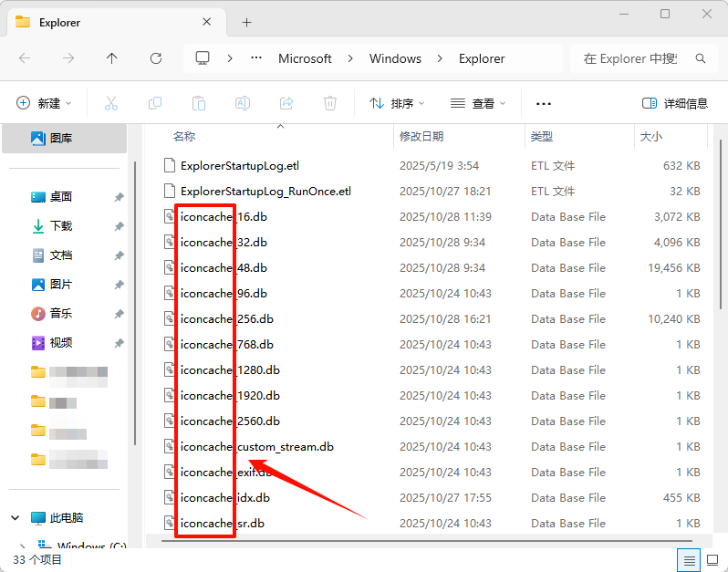This screenshot has width=728, height=572.
Task: Open a new tab with plus button
Action: [246, 22]
